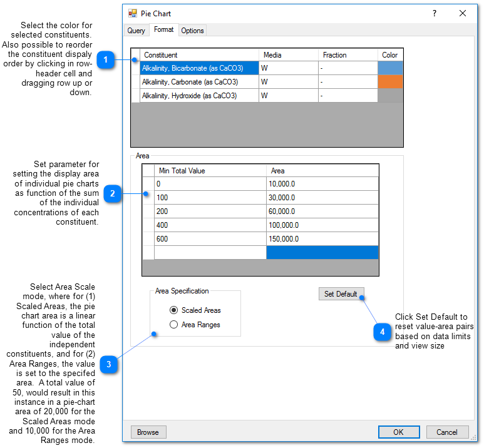Screen dimensions: 484x448
Task: Open the Options tab
Action: pyautogui.click(x=192, y=31)
